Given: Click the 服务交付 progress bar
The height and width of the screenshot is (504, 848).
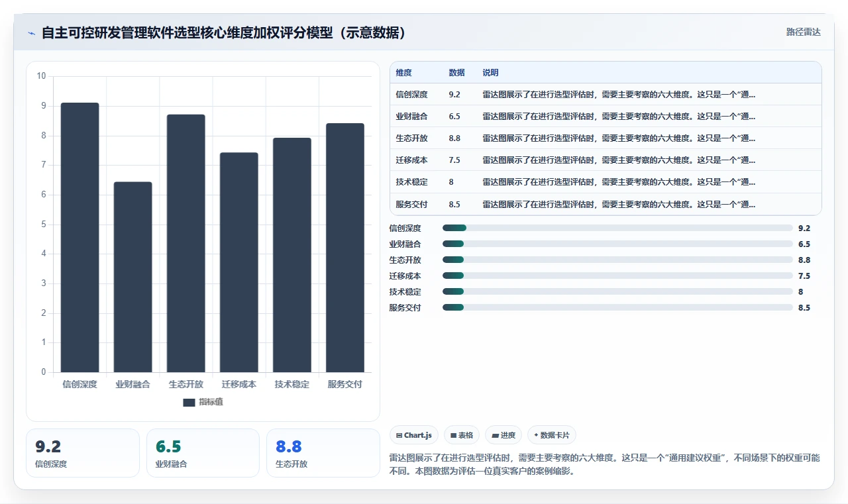Looking at the screenshot, I should [617, 307].
